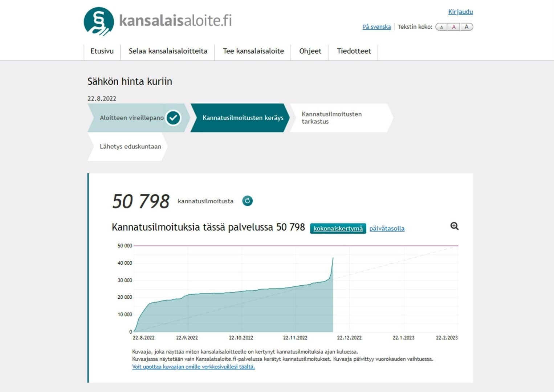554x392 pixels.
Task: Refresh the kannatusilmoitusta count
Action: click(247, 201)
